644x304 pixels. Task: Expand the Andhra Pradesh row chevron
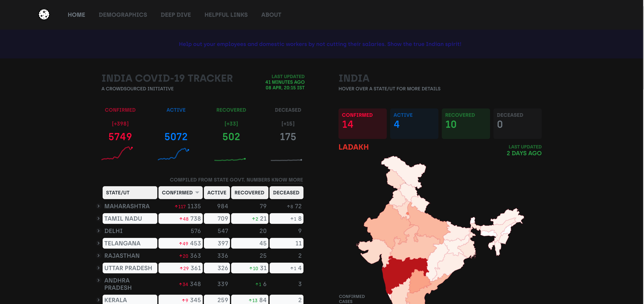(99, 280)
